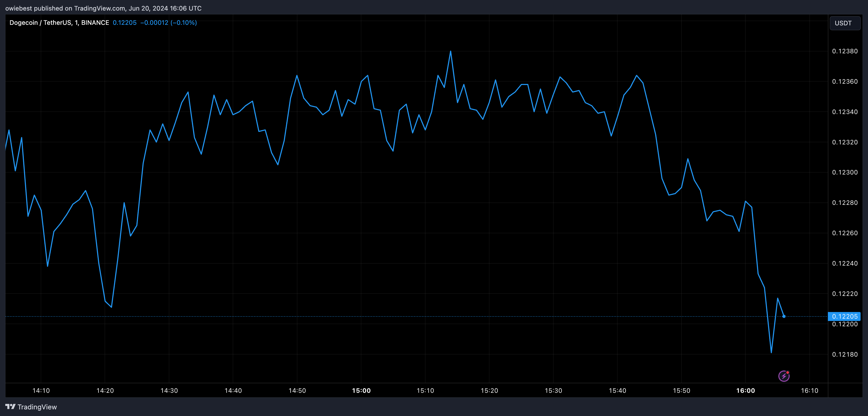Click the 14:10 time axis label
This screenshot has height=416, width=868.
(x=41, y=391)
